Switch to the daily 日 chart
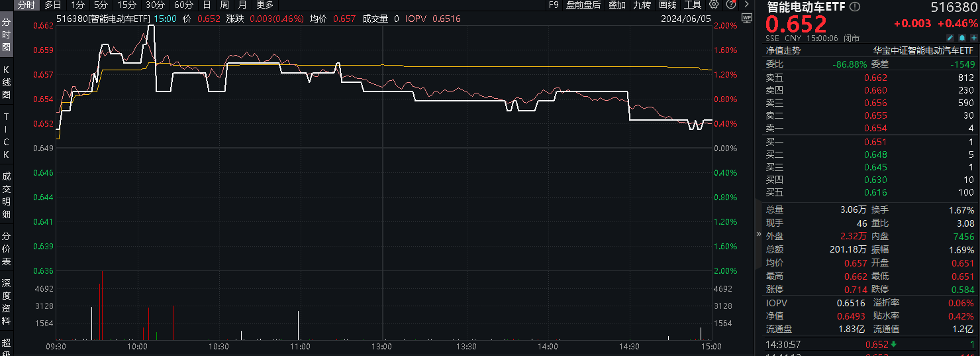 click(207, 5)
